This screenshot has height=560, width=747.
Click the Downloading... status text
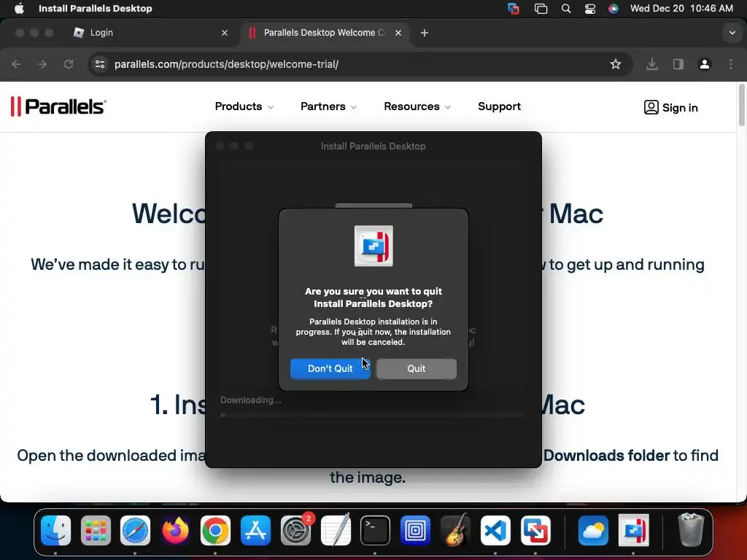[251, 400]
